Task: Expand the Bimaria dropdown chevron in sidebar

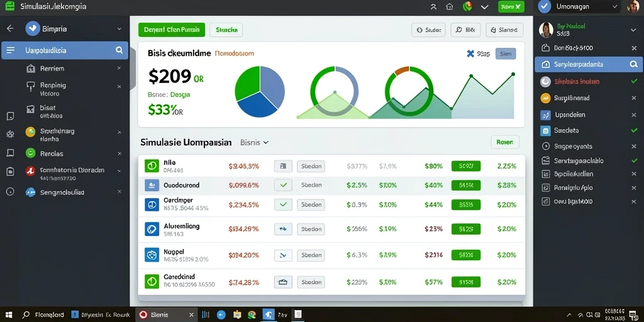Action: pyautogui.click(x=119, y=29)
